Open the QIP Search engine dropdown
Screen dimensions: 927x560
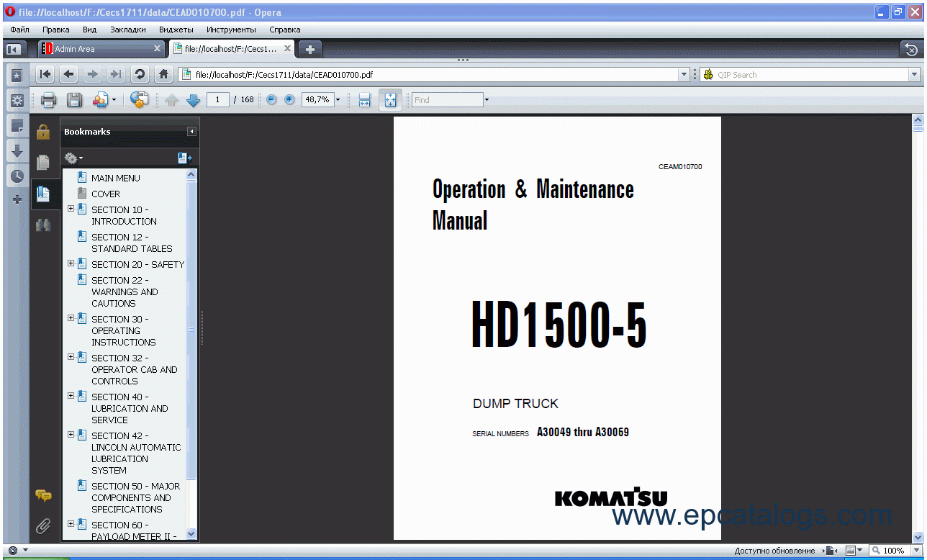click(915, 74)
